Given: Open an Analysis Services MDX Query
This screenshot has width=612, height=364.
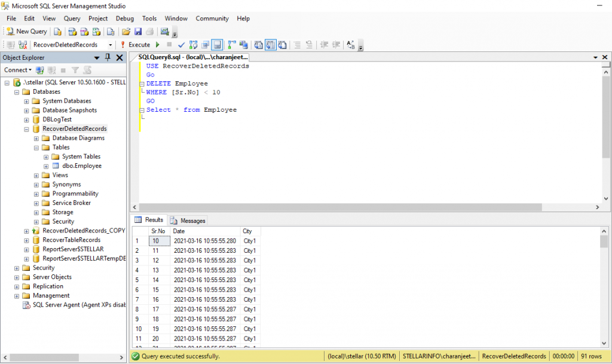Looking at the screenshot, I should [72, 32].
